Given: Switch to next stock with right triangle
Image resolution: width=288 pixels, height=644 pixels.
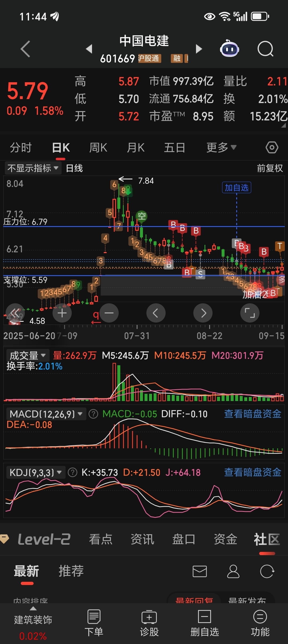Looking at the screenshot, I should point(199,49).
